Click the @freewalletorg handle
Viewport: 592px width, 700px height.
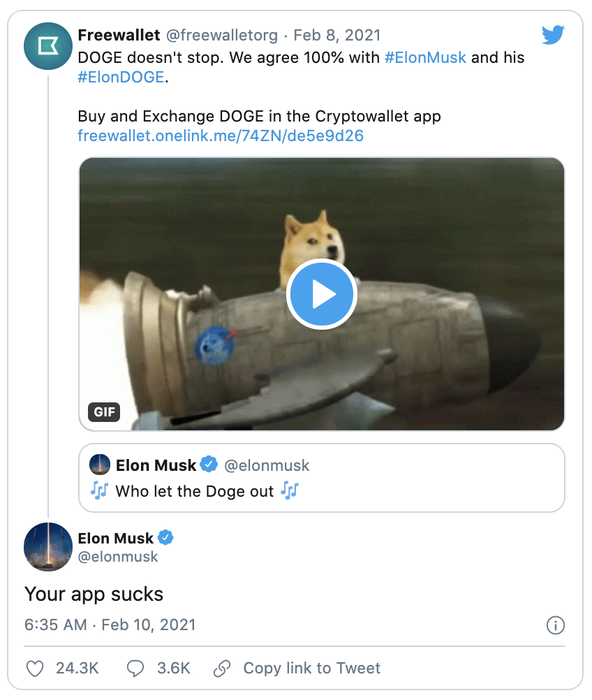221,35
